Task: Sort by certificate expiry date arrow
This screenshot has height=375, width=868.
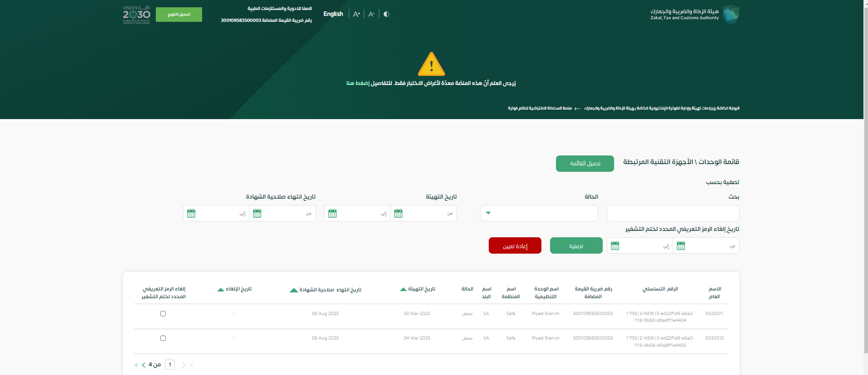Action: coord(294,290)
